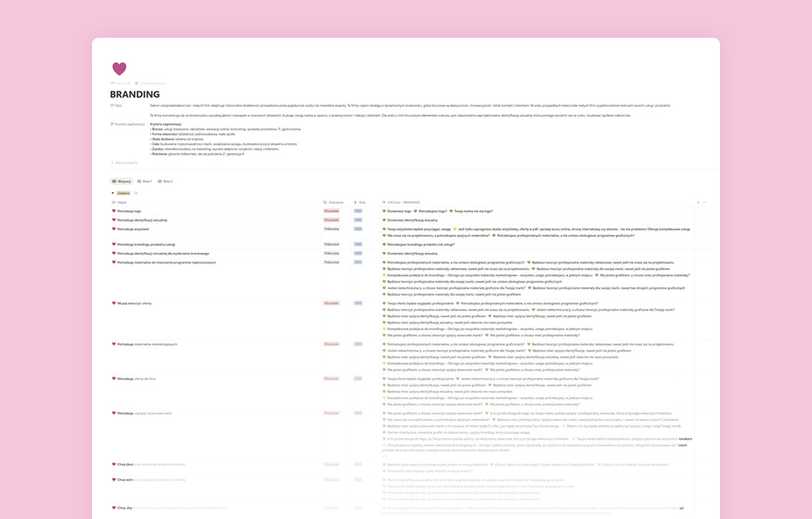Screen dimensions: 812x519
Task: Open the Rola column header menu
Action: (360, 202)
